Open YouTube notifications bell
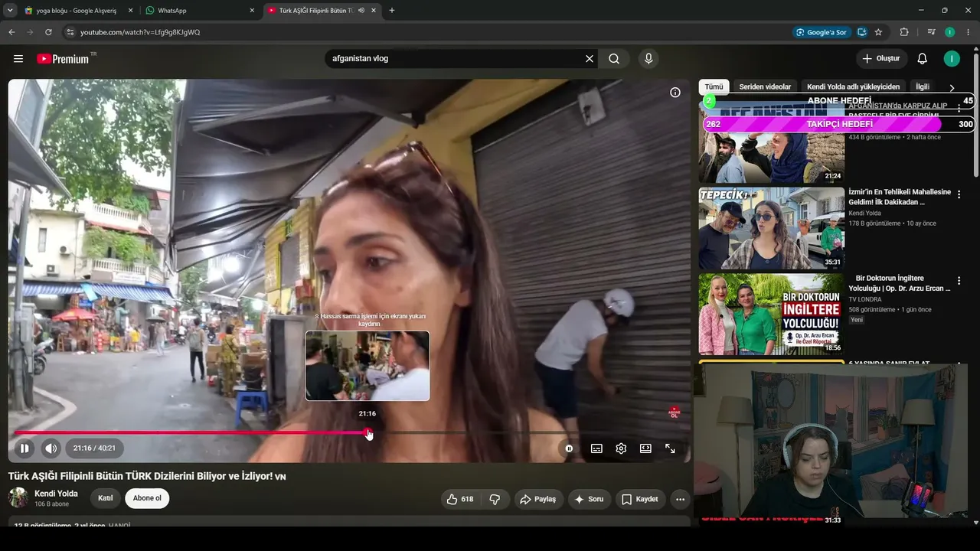 [x=923, y=59]
